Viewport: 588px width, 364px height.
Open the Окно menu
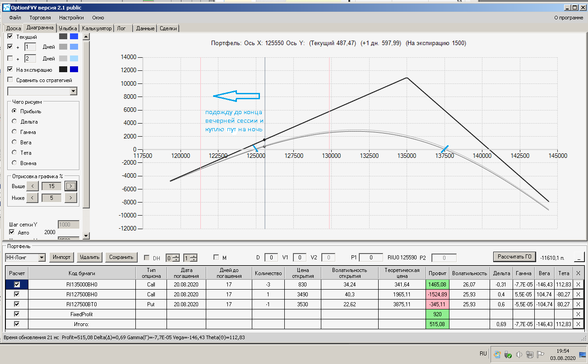pos(98,18)
